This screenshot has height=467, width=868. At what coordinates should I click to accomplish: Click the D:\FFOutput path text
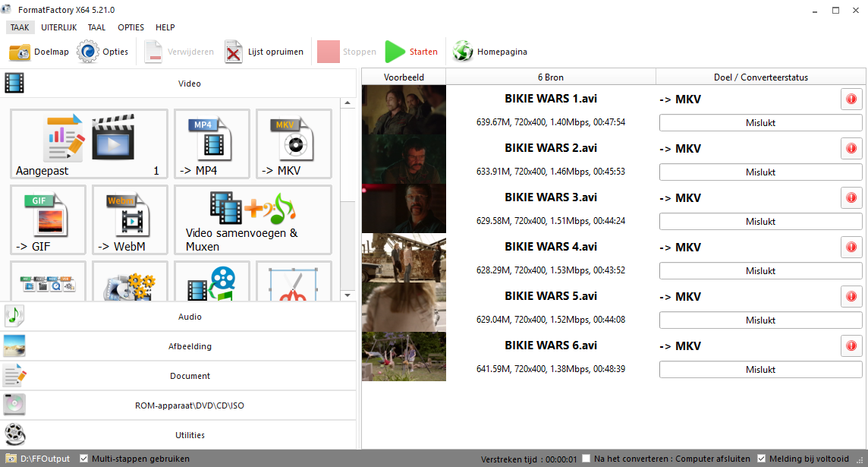click(46, 459)
